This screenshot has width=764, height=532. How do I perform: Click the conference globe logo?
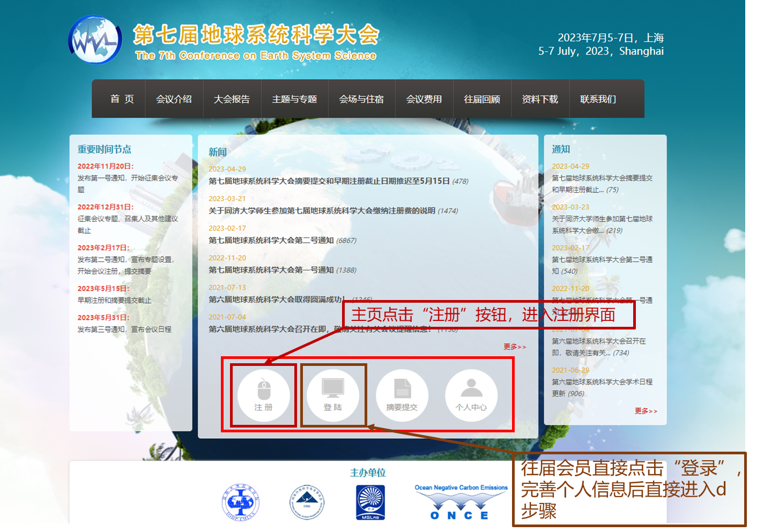click(x=95, y=40)
